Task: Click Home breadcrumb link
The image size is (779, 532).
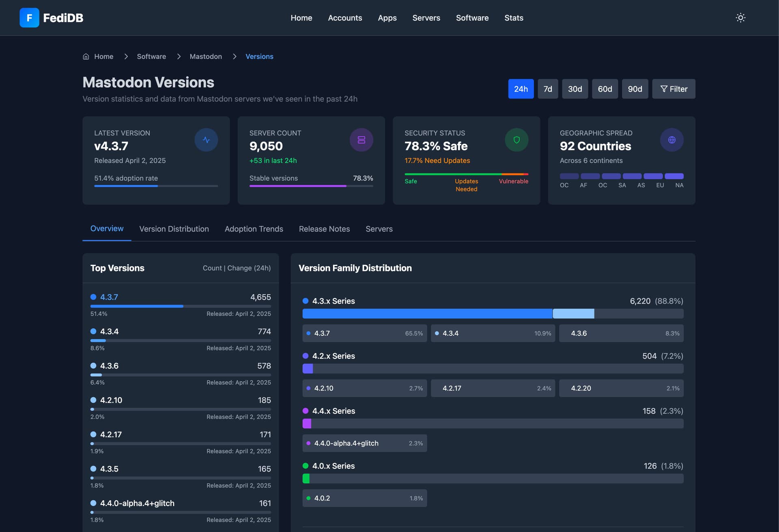Action: [103, 56]
